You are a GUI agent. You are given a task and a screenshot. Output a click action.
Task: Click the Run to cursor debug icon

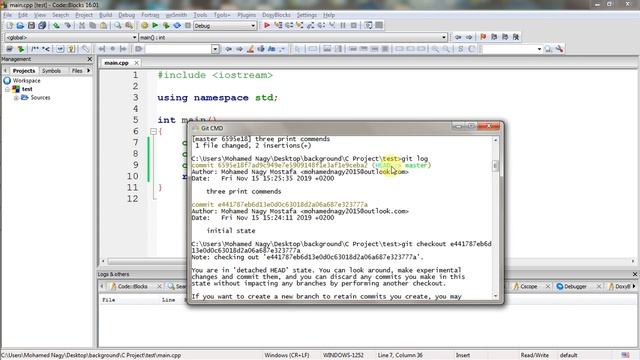(x=278, y=25)
